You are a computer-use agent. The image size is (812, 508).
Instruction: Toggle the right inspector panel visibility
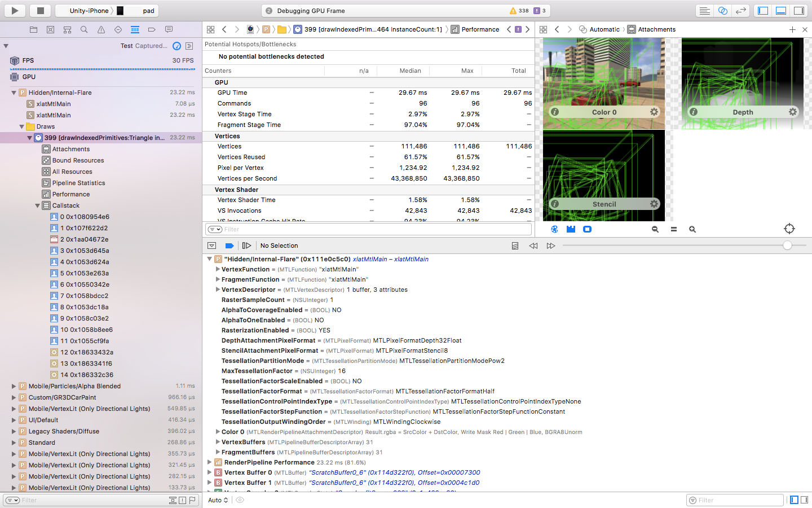click(x=799, y=10)
